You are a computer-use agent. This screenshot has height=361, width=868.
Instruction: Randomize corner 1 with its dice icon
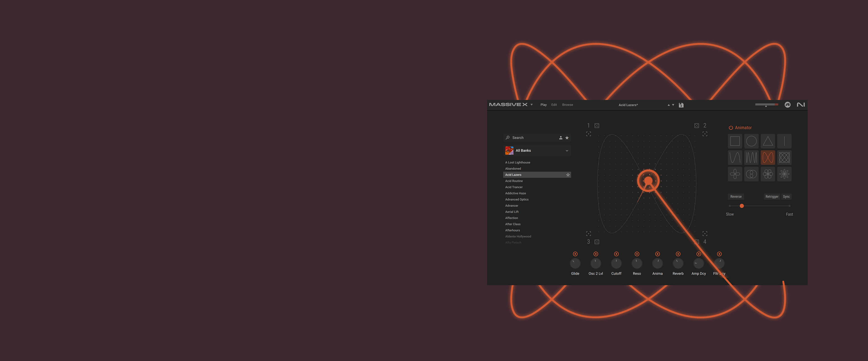pos(597,126)
